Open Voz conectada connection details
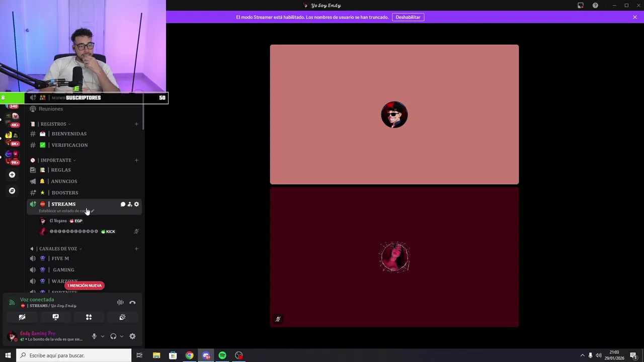This screenshot has width=644, height=362. pos(37,300)
